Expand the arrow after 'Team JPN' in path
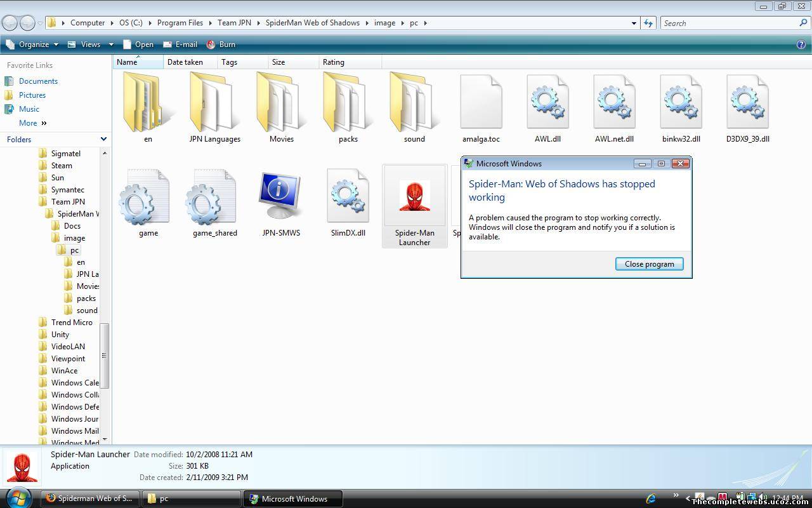 258,23
